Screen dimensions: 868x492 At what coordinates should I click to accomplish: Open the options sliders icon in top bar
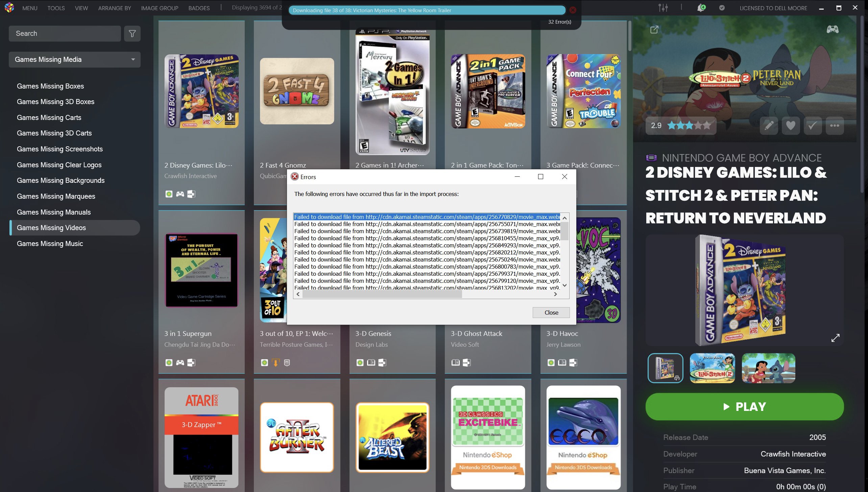(x=663, y=7)
